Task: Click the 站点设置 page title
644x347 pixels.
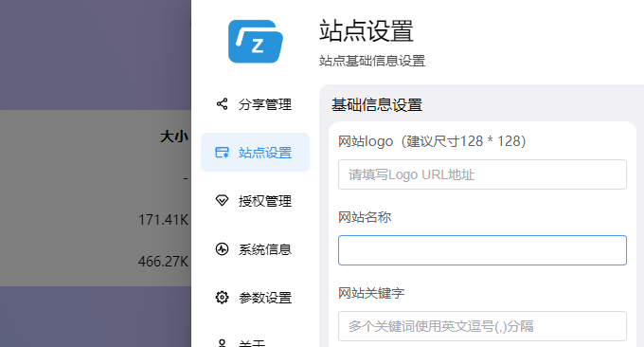Action: point(367,31)
